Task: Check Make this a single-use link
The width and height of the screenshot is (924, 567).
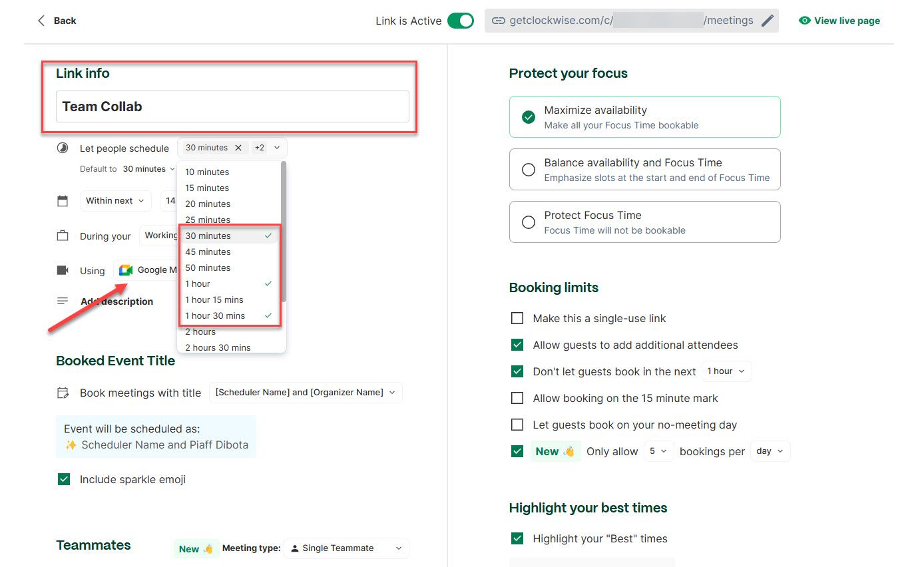Action: pyautogui.click(x=517, y=318)
